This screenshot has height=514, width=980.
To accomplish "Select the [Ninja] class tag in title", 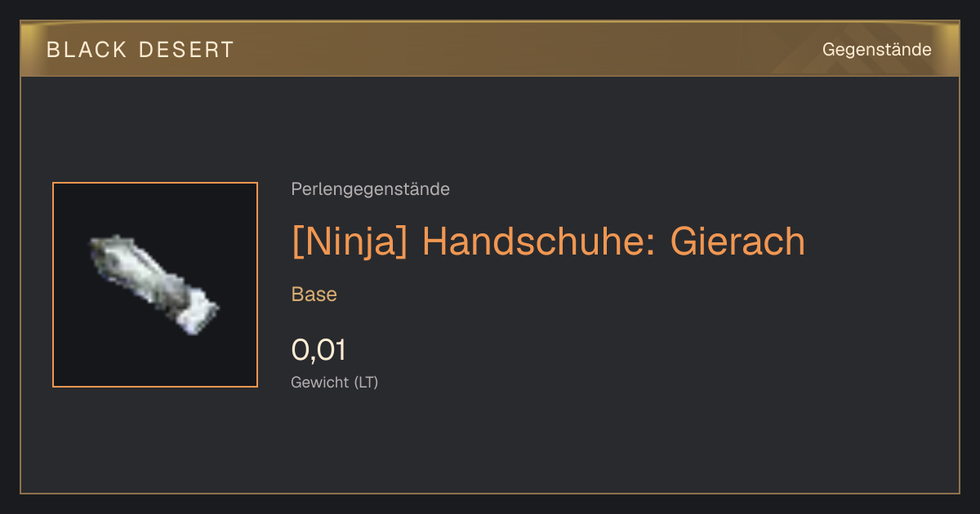I will pos(349,242).
